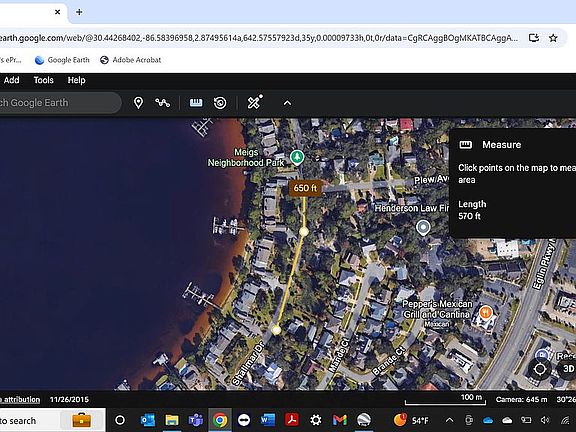Open the Adobe Acrobat bookmark

[x=130, y=60]
